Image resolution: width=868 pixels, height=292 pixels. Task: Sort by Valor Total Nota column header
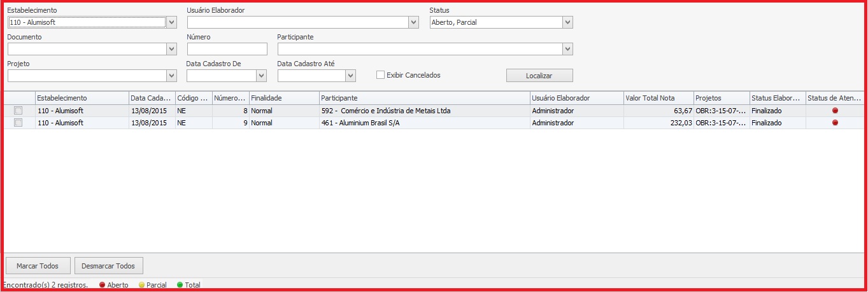click(x=658, y=98)
